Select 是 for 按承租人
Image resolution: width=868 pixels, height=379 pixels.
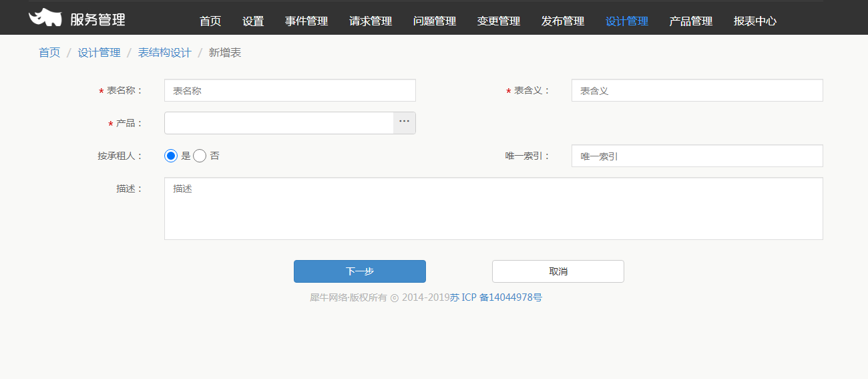click(x=171, y=156)
